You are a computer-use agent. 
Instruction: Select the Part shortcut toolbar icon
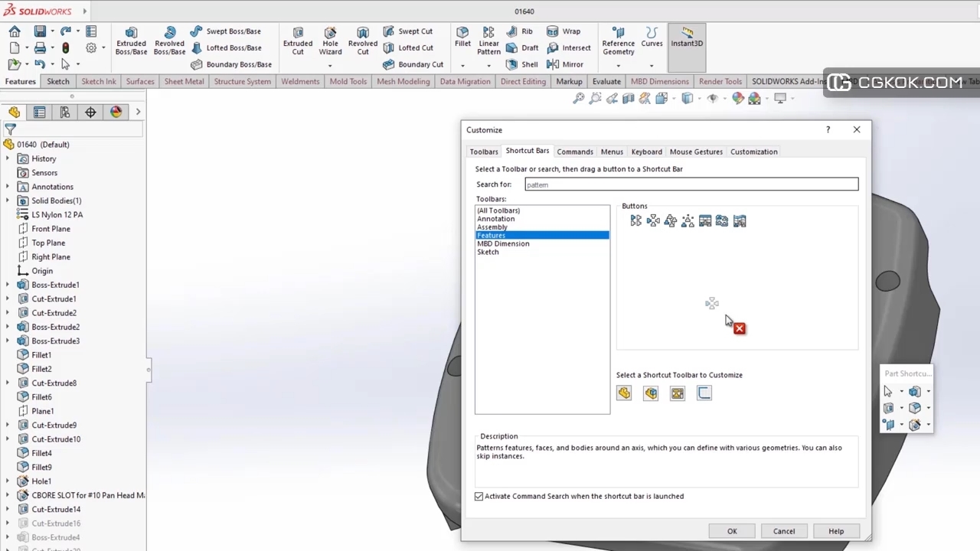624,393
